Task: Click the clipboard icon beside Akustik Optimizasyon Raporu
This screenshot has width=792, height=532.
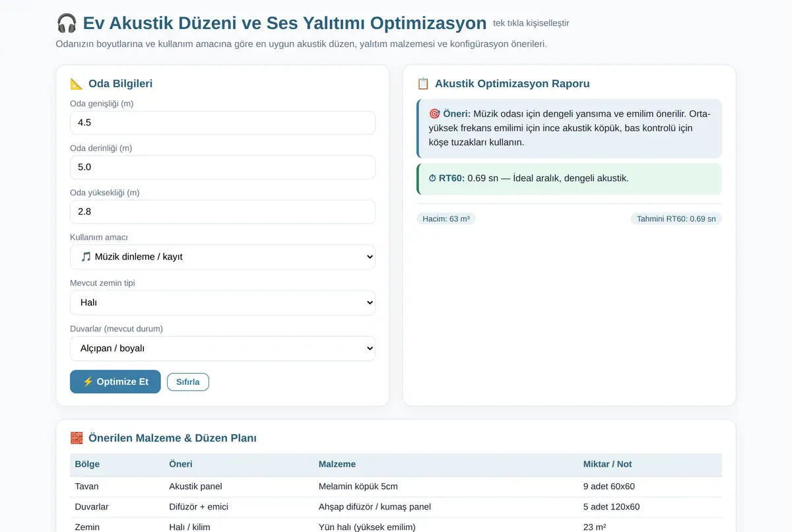Action: (423, 84)
